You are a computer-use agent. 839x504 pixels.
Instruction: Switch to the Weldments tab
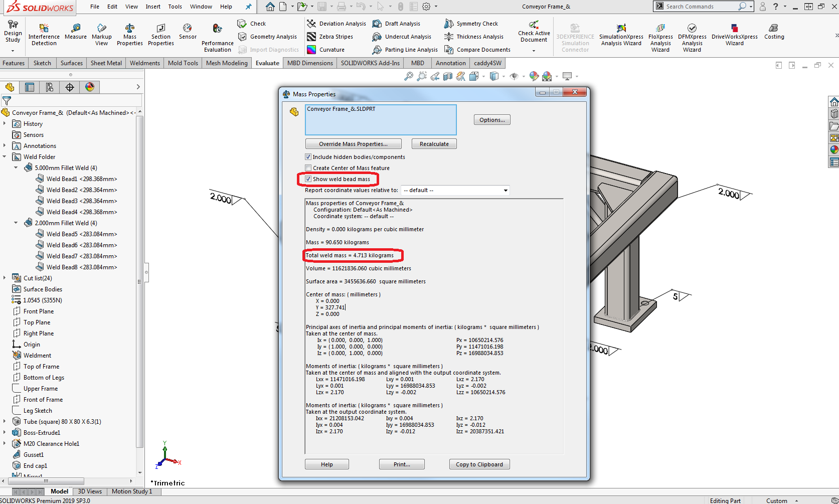coord(144,63)
